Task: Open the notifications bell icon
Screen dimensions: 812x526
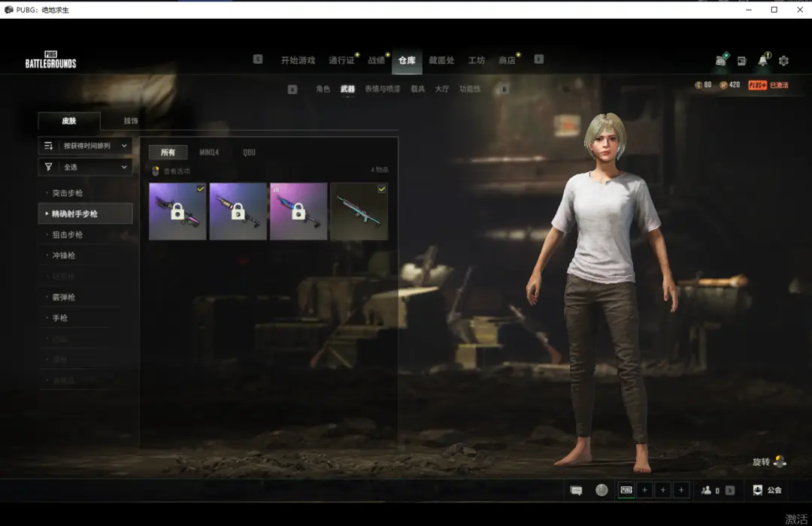Action: pos(763,60)
